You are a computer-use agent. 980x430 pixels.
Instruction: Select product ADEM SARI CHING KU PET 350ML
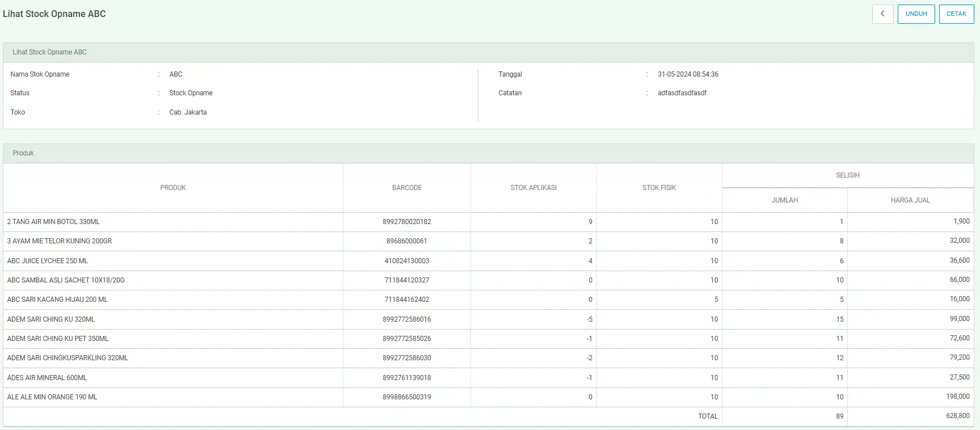tap(58, 339)
